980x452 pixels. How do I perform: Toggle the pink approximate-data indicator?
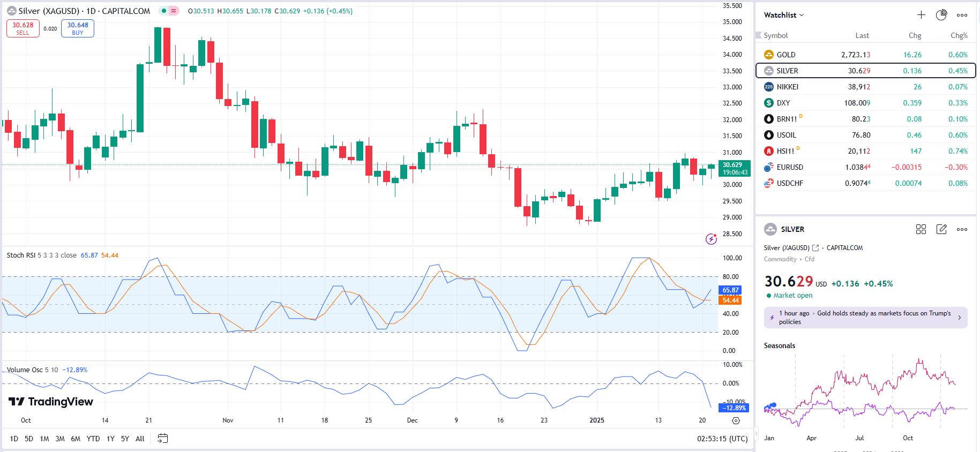point(174,11)
